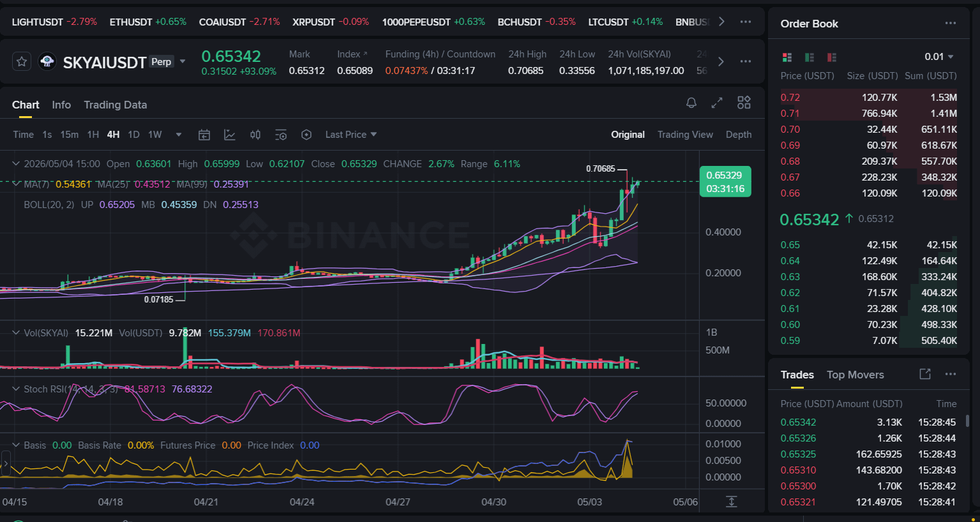The height and width of the screenshot is (522, 980).
Task: Click the 0.66 ask price row
Action: pos(868,193)
